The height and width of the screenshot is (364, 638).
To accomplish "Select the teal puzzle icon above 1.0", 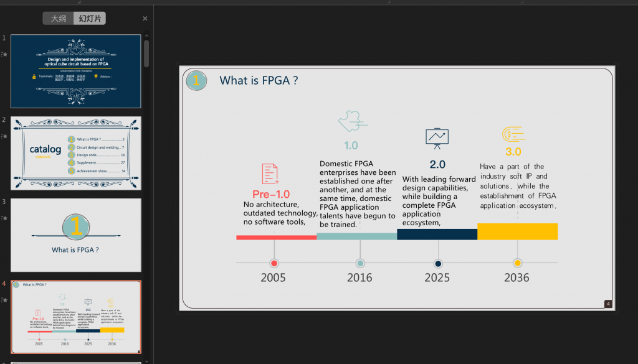I will pos(351,122).
